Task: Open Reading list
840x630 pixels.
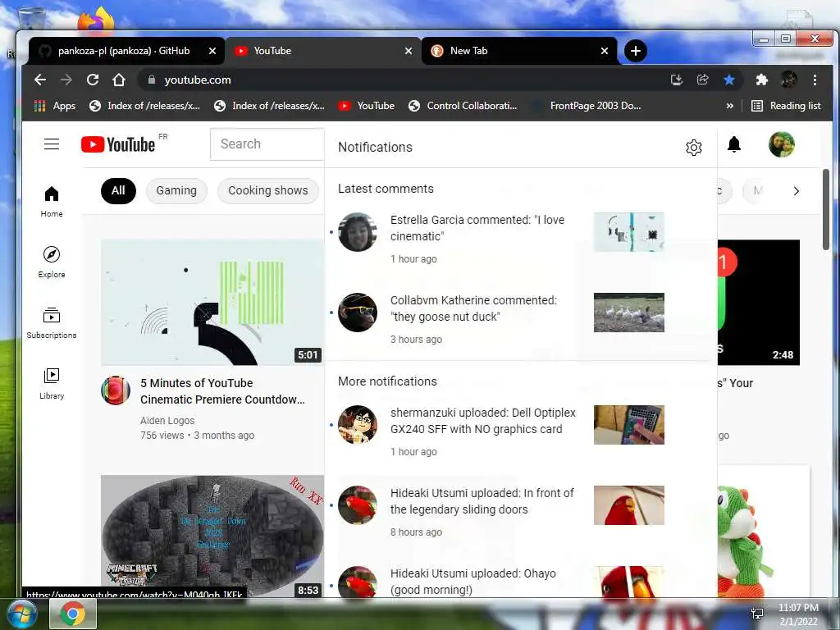Action: click(787, 106)
